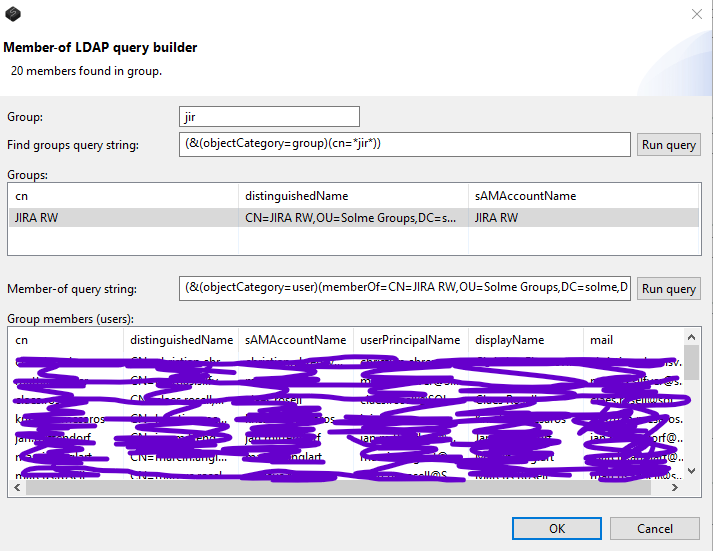
Task: Confirm the dialog with OK
Action: pyautogui.click(x=556, y=528)
